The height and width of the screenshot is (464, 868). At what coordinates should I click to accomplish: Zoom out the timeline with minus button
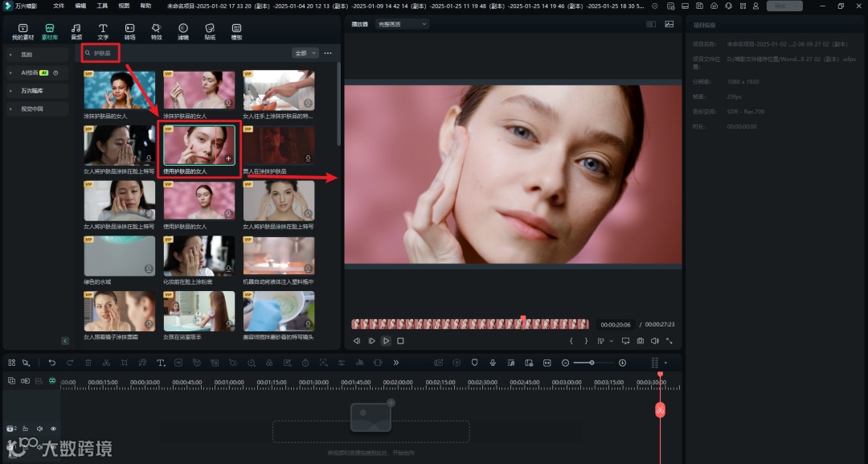tap(565, 363)
